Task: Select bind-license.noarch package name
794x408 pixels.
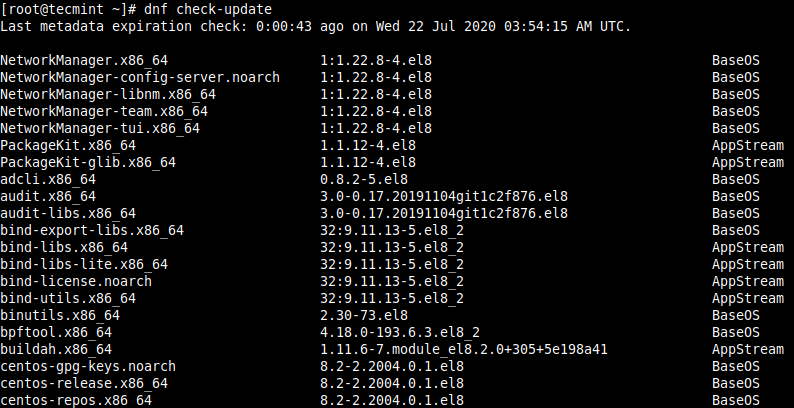Action: point(76,281)
